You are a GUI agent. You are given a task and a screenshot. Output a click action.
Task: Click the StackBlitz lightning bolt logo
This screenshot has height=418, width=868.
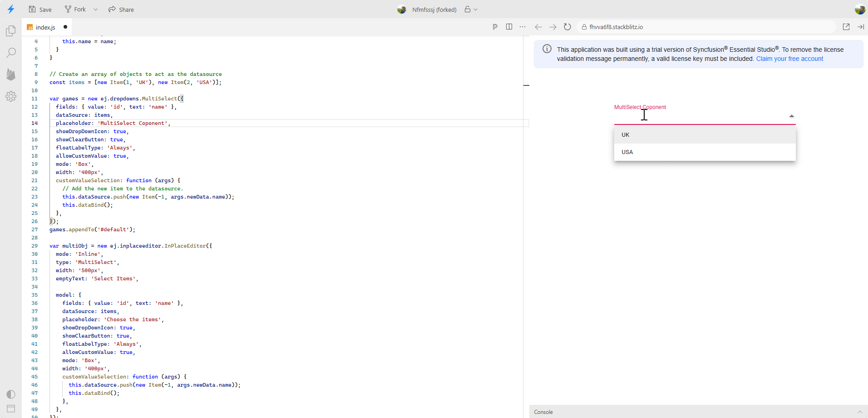click(x=11, y=9)
